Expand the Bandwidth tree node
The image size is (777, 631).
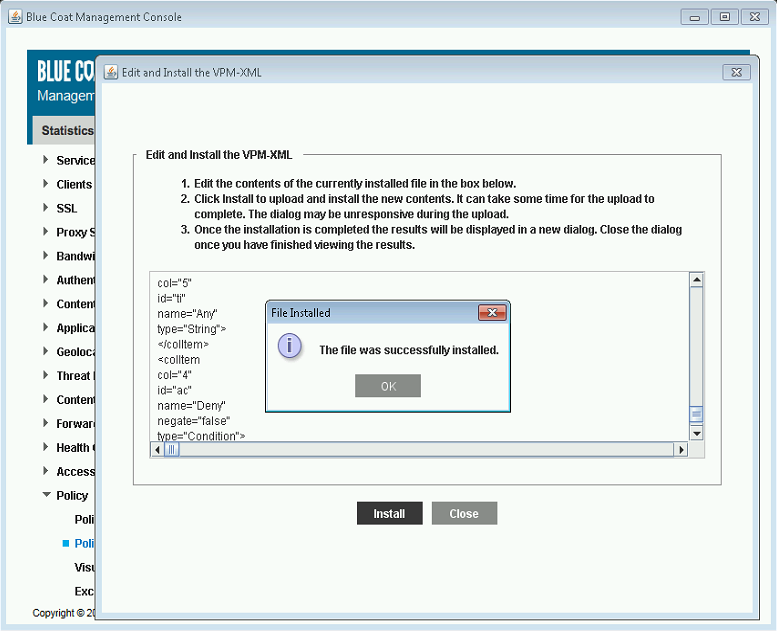pyautogui.click(x=46, y=255)
